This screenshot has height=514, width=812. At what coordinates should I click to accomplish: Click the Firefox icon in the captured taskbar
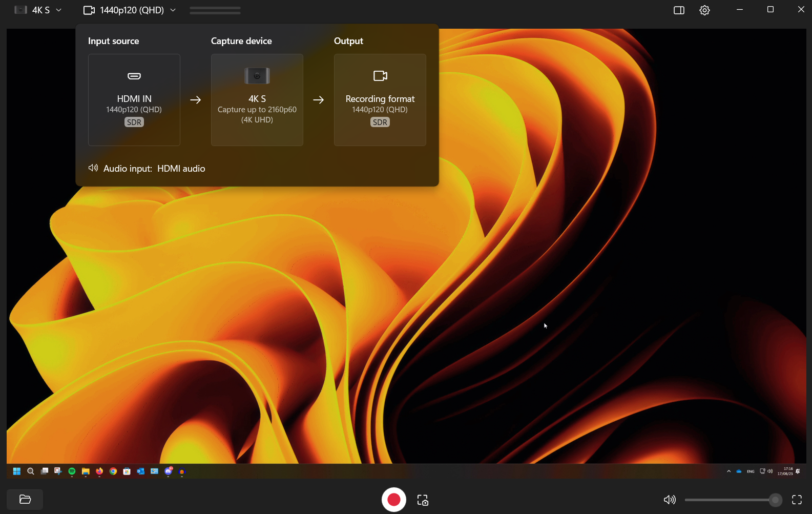pyautogui.click(x=99, y=471)
